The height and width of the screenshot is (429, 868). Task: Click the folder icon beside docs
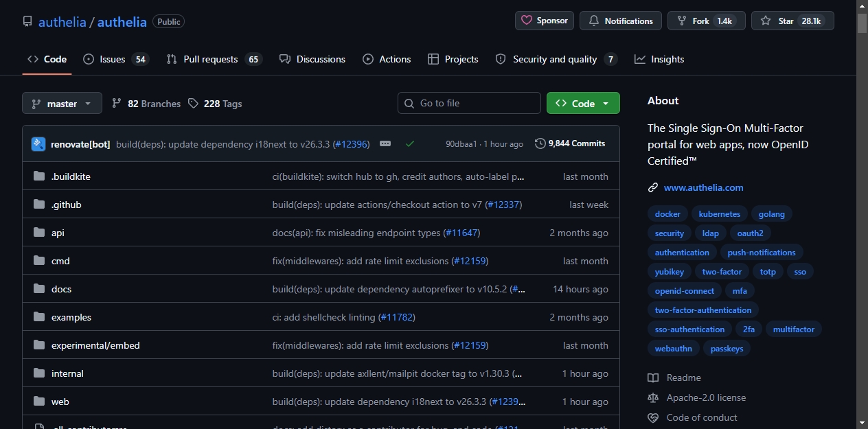pyautogui.click(x=39, y=289)
